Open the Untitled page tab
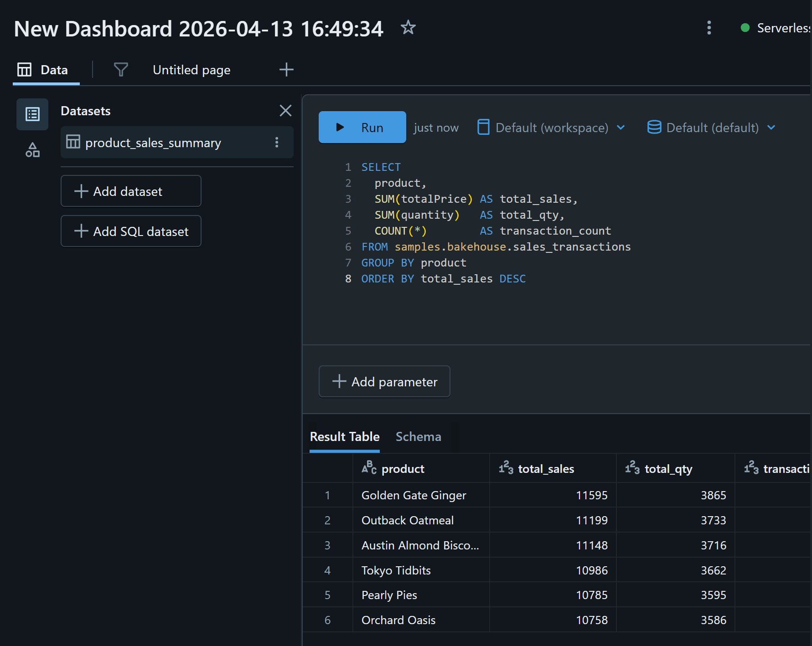This screenshot has width=812, height=646. click(191, 70)
